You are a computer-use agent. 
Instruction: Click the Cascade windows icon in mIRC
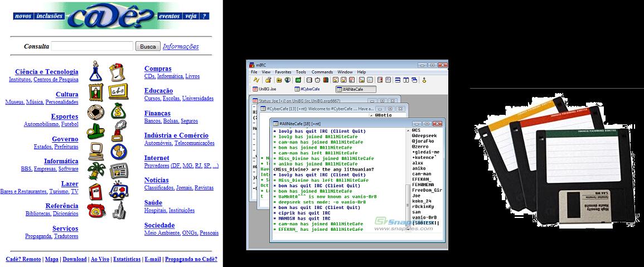(414, 80)
